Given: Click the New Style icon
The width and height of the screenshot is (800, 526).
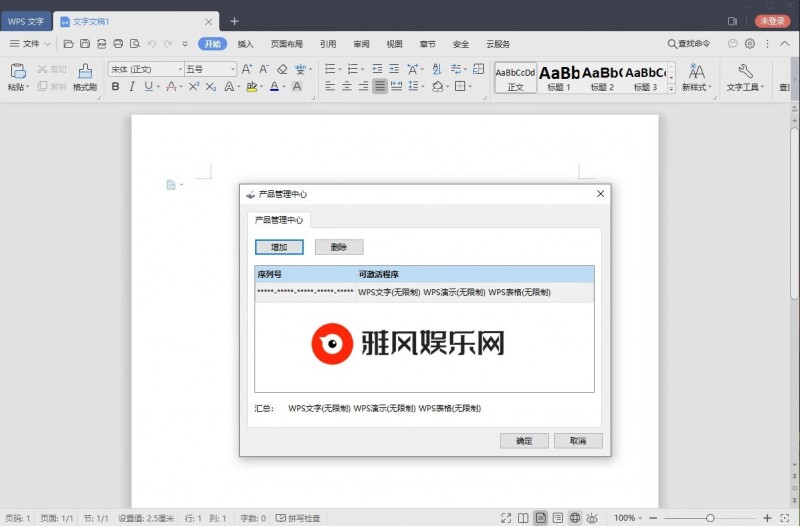Looking at the screenshot, I should [696, 71].
